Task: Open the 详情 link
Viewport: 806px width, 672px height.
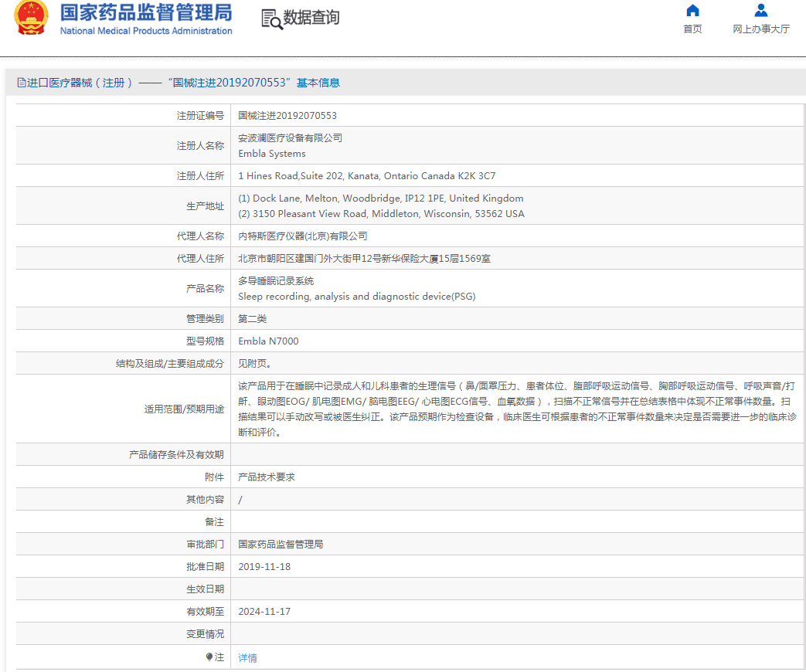Action: coord(247,658)
